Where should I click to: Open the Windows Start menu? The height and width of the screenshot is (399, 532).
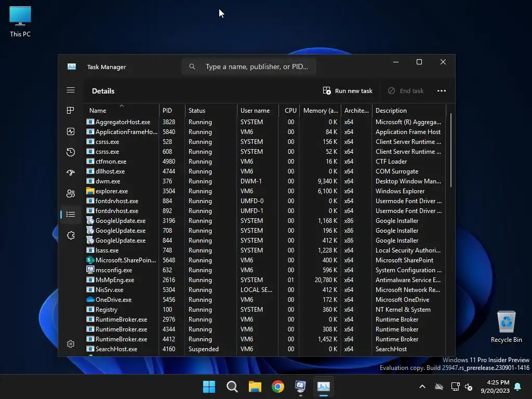pos(209,387)
